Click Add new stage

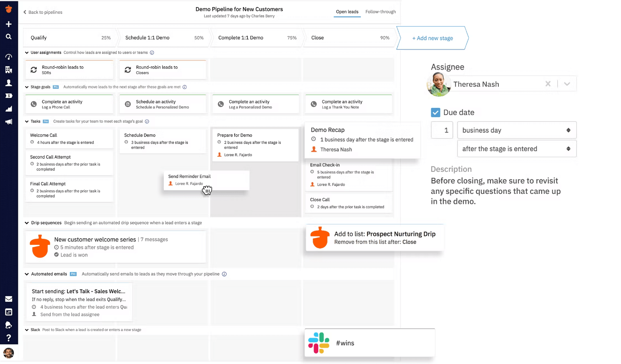(x=432, y=38)
